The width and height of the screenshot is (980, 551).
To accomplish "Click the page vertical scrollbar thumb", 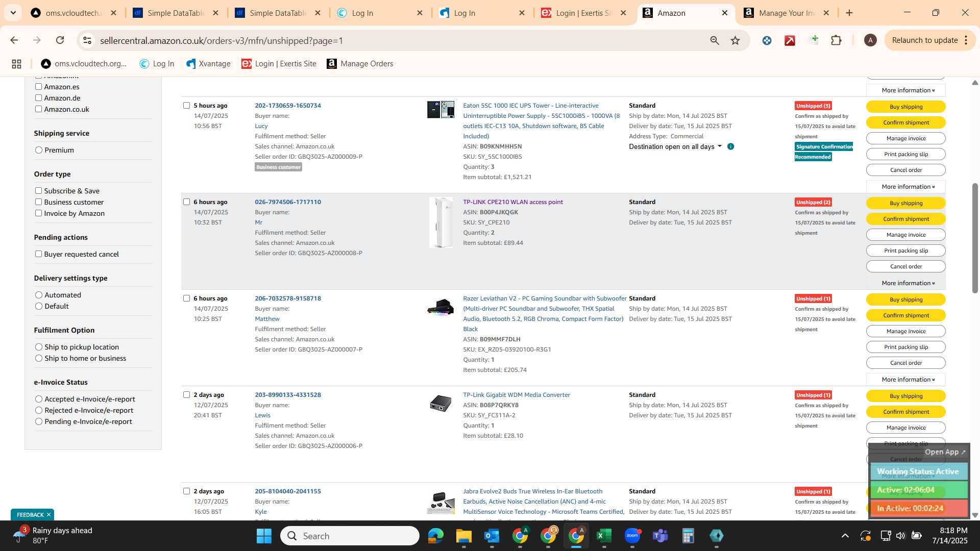I will [x=975, y=237].
